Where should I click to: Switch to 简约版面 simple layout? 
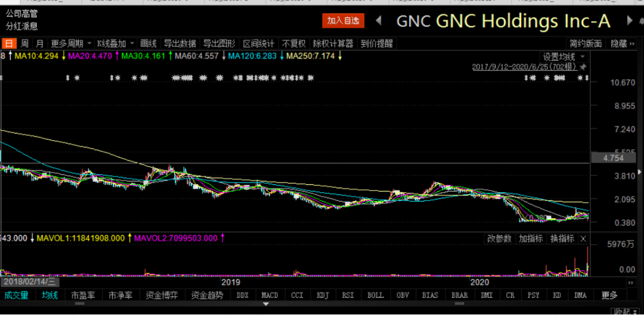click(586, 44)
